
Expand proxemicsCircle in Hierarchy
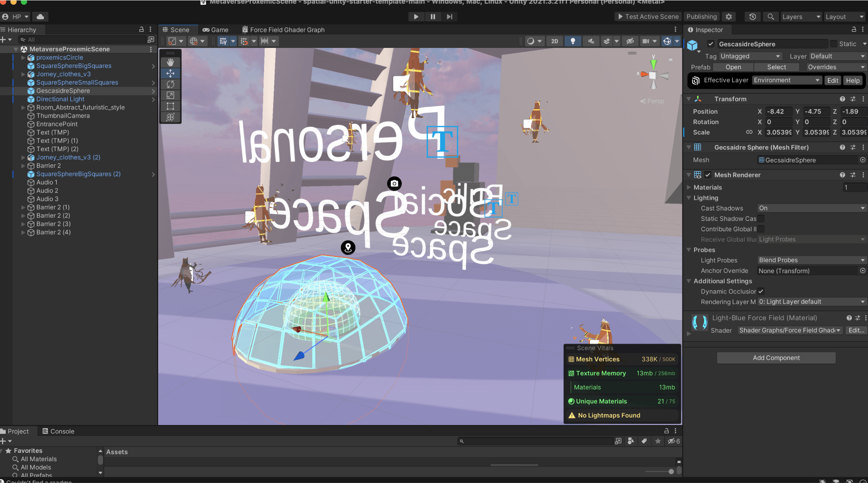23,57
